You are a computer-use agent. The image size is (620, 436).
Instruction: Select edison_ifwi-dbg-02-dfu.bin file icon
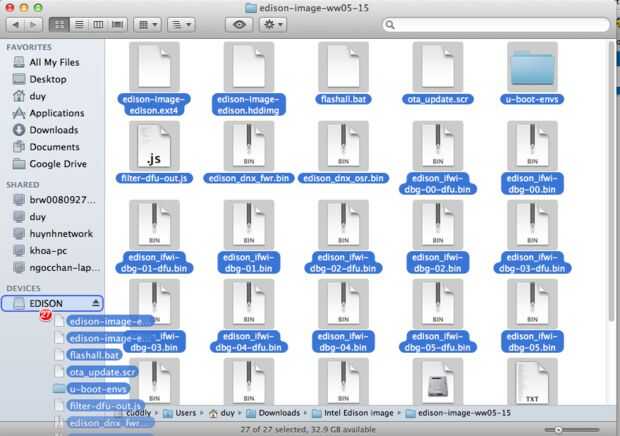(343, 225)
